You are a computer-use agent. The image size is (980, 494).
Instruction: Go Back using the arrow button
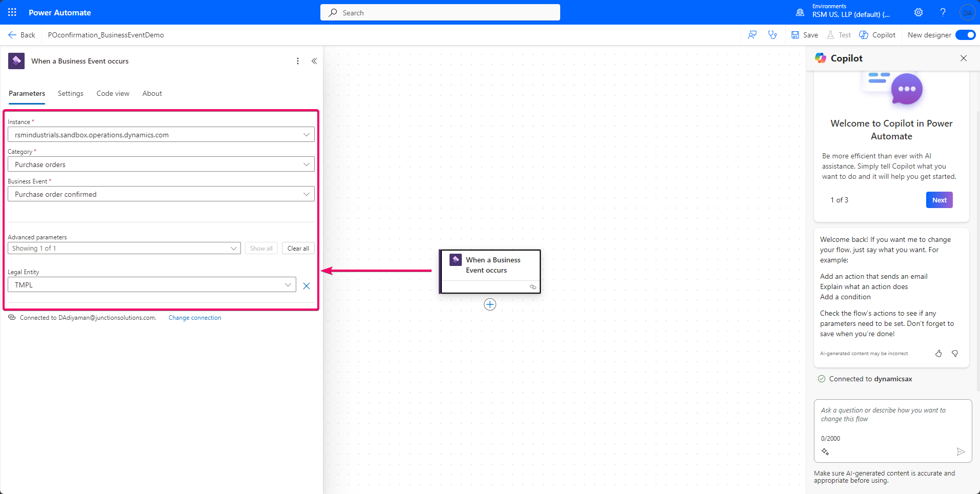coord(22,35)
